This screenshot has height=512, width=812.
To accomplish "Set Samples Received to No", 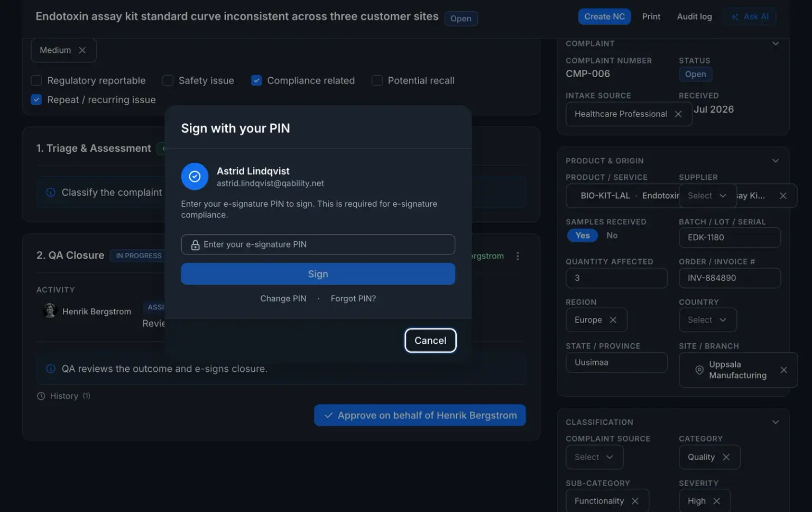I will tap(612, 235).
